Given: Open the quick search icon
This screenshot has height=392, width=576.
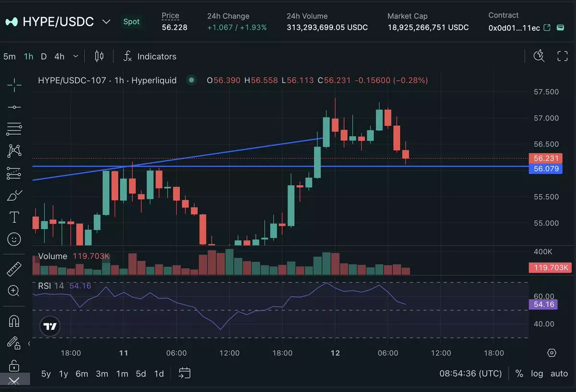Looking at the screenshot, I should click(x=539, y=56).
